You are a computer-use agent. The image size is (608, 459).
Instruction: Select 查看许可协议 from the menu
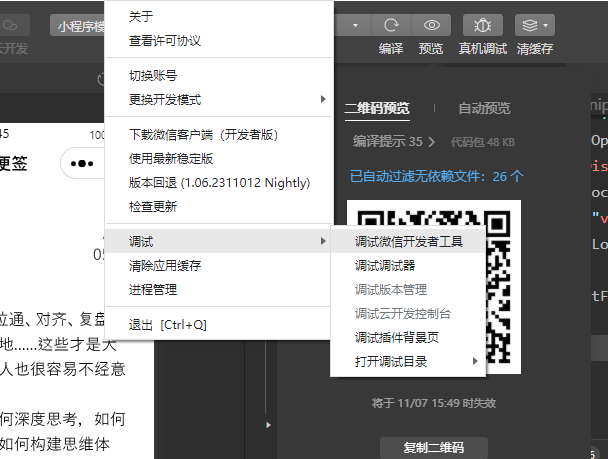(219, 41)
